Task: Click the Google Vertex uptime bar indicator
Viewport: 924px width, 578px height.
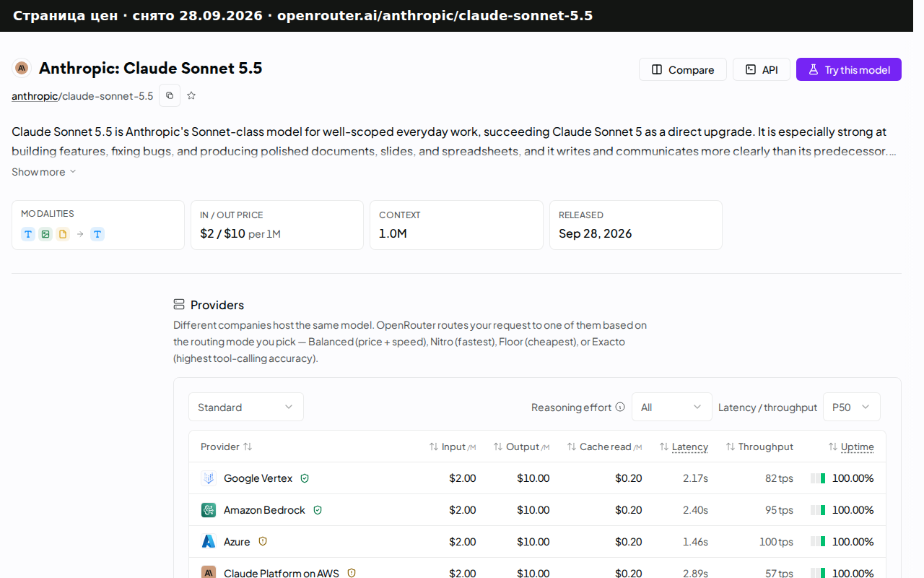Action: tap(818, 478)
